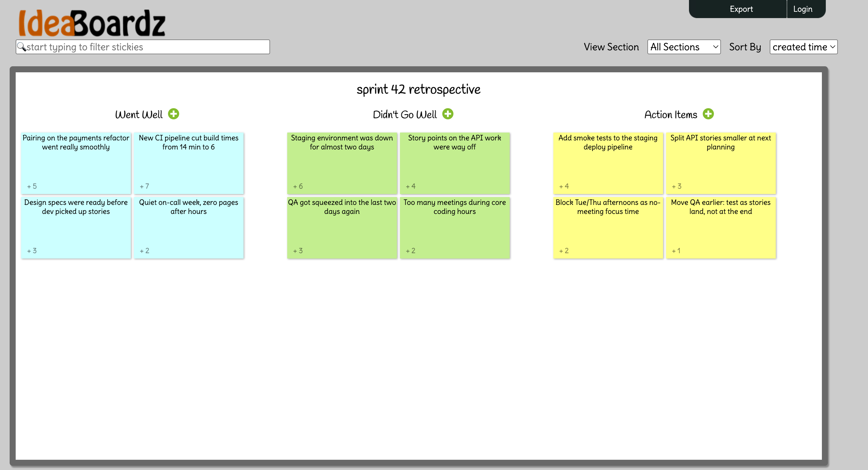The image size is (868, 470).
Task: Open sticky 'Story points on the API work'
Action: tap(455, 163)
